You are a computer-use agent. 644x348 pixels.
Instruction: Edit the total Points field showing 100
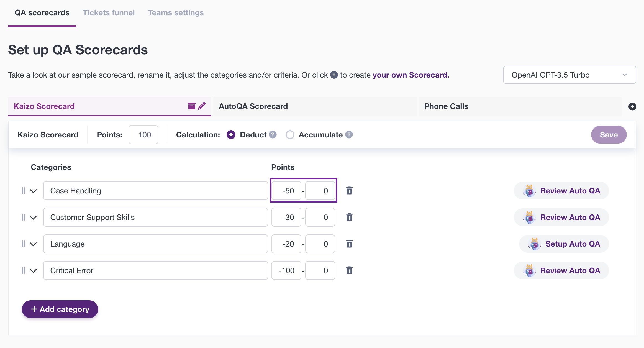coord(143,135)
